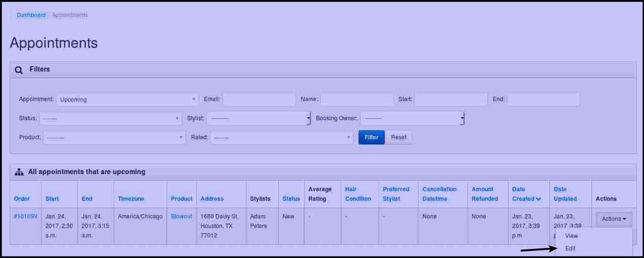Open order #101099 link
Screen dimensions: 644x258
tap(26, 217)
